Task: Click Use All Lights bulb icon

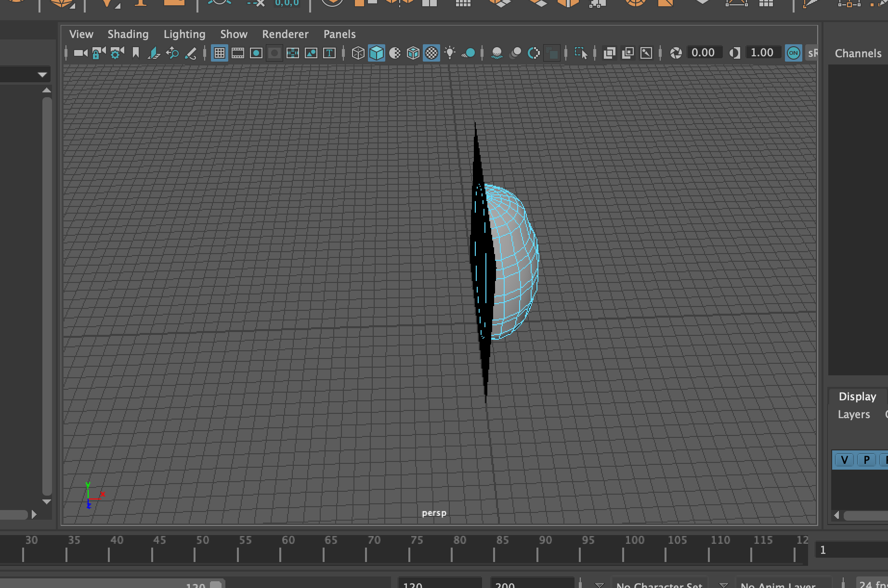Action: click(x=450, y=53)
